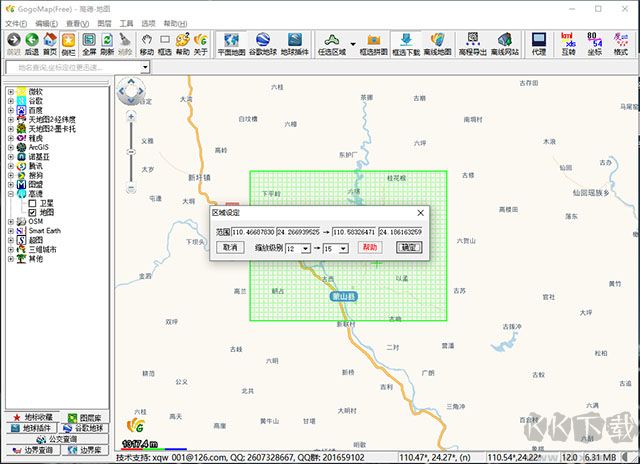The height and width of the screenshot is (464, 640).
Task: Open the 代理 proxy settings icon
Action: (539, 43)
